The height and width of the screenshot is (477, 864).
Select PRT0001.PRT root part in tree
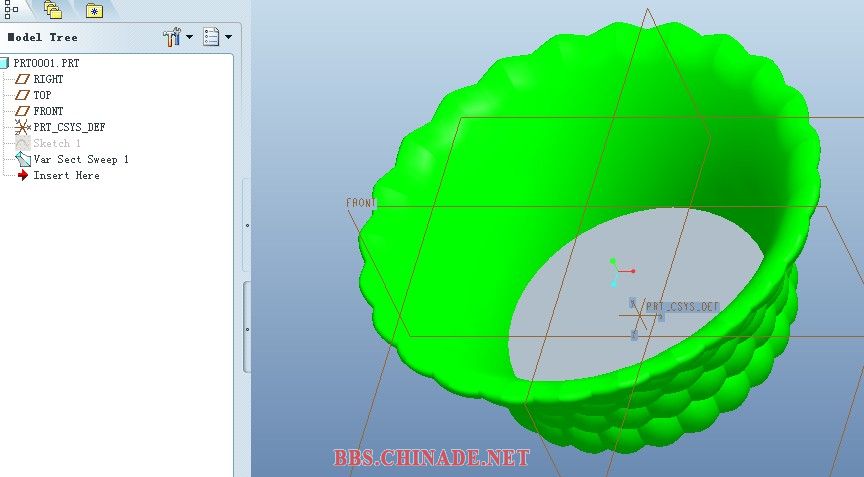pyautogui.click(x=46, y=63)
